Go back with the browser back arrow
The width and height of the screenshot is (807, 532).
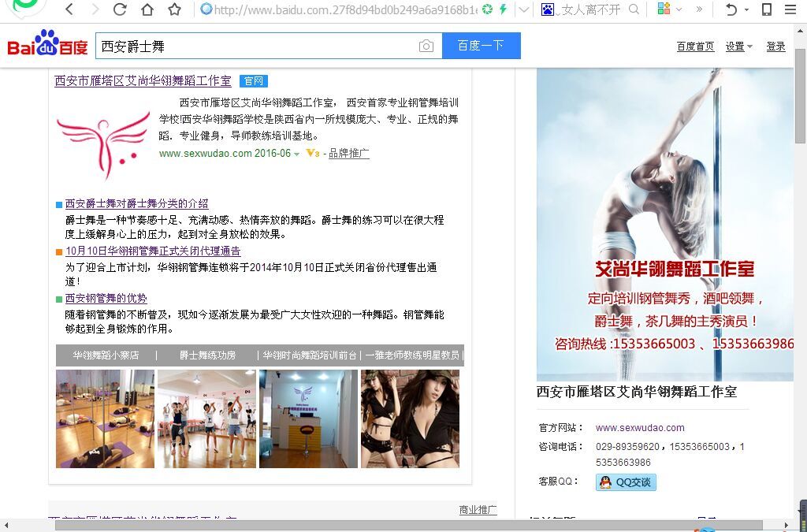(x=69, y=9)
